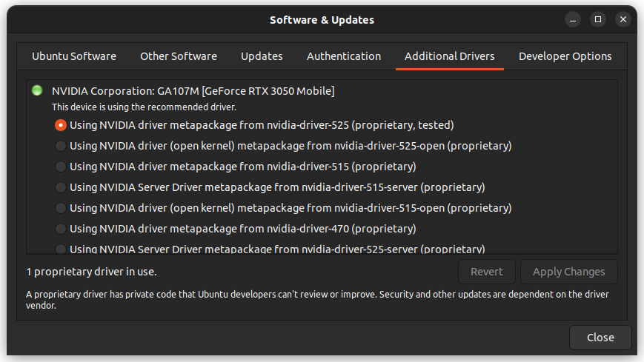Screen dimensions: 644x362
Task: Click 'This device is using the recommended driver' text
Action: click(144, 107)
